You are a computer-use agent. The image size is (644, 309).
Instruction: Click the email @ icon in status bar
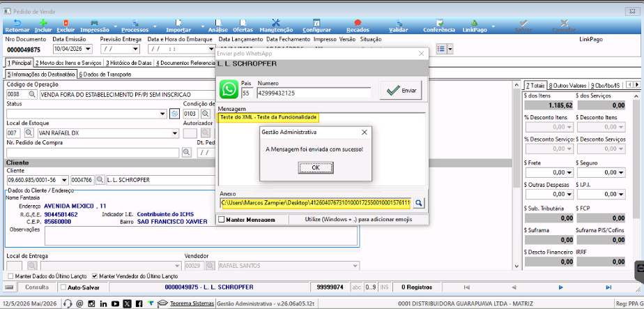80,303
